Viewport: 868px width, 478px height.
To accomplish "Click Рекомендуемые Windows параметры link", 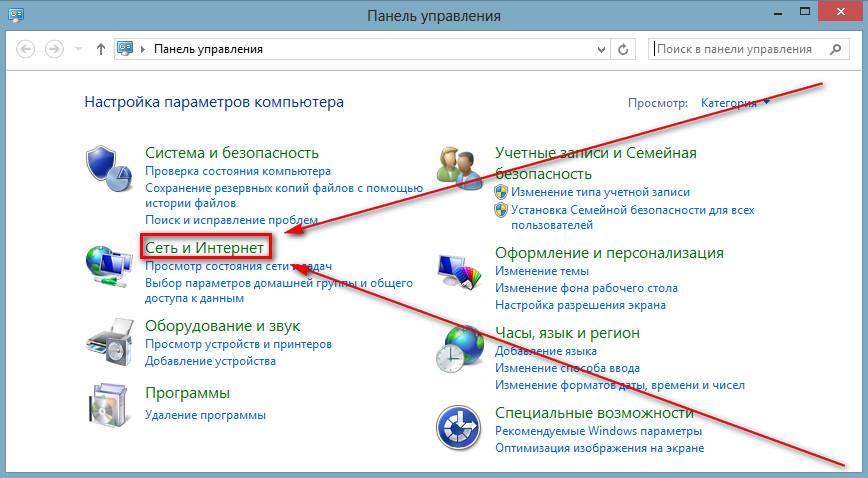I will (598, 431).
